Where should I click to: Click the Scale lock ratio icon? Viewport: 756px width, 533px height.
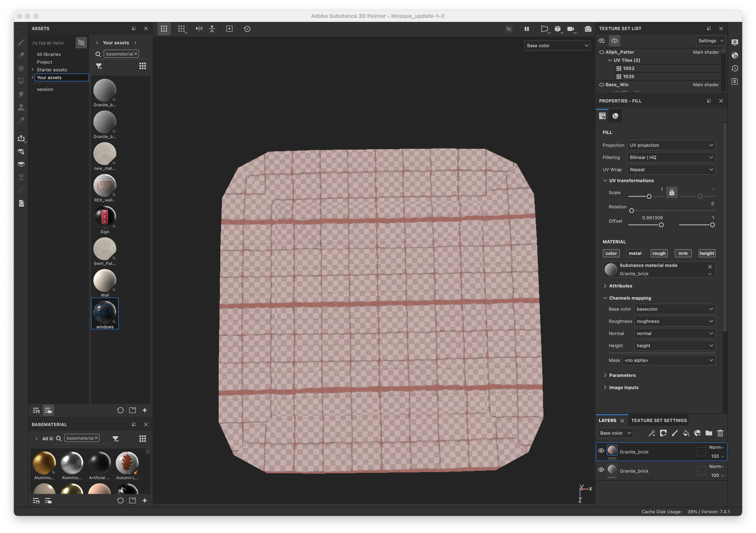(672, 192)
